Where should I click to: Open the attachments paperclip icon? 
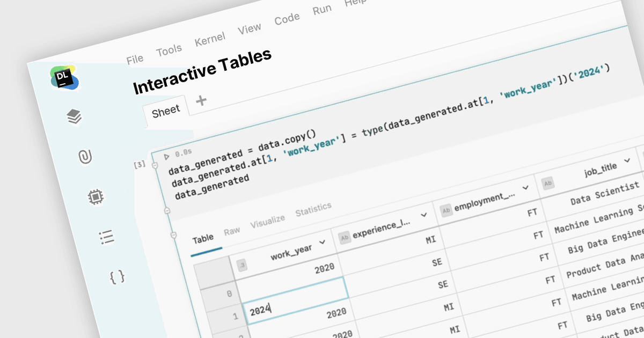click(x=84, y=157)
